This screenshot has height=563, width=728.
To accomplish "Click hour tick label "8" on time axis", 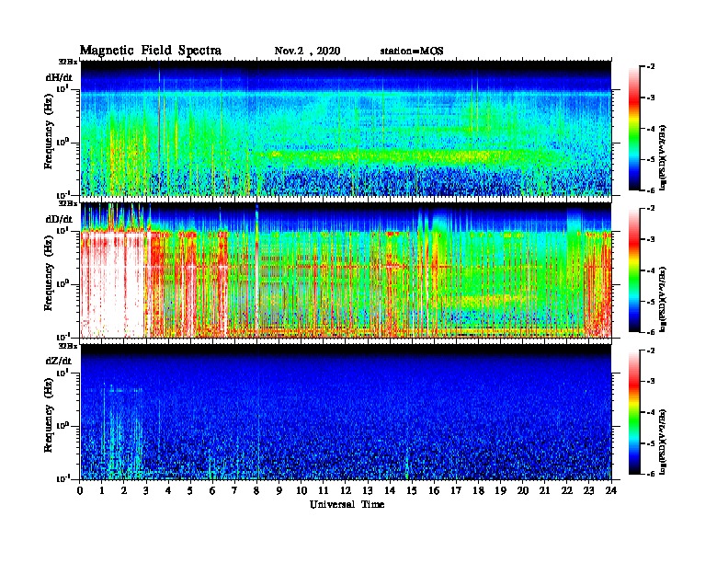I will (256, 491).
